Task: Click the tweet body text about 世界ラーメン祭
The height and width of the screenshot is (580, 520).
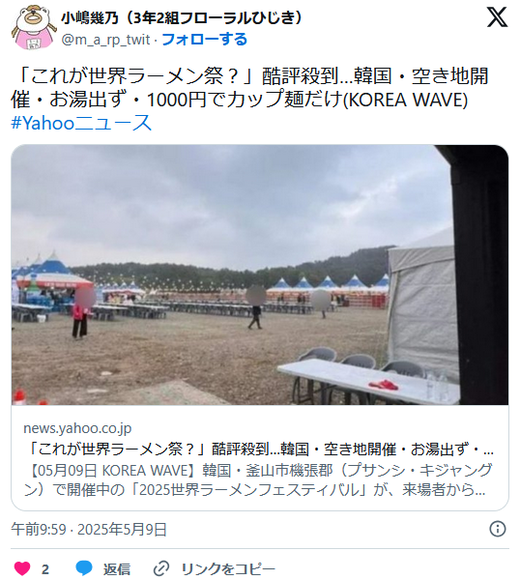Action: click(250, 88)
